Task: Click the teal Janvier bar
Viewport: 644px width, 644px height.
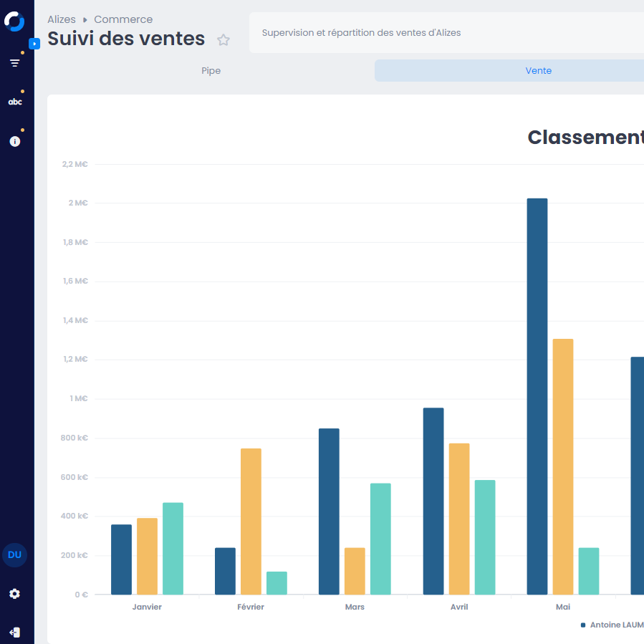Action: [173, 548]
